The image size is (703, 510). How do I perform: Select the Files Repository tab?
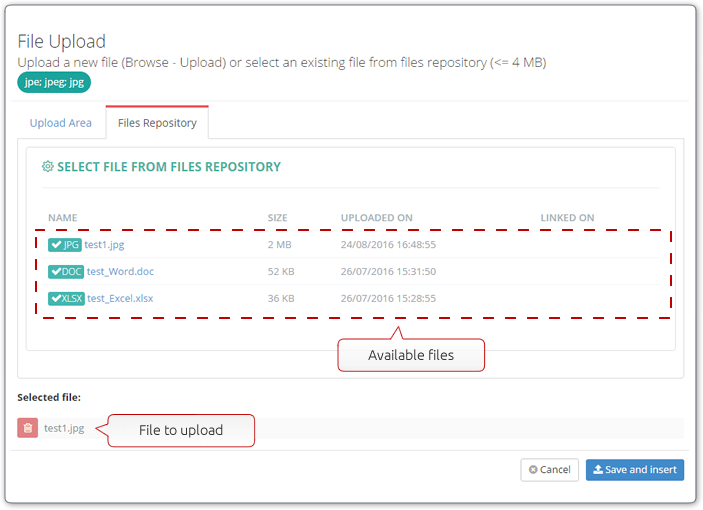point(157,123)
